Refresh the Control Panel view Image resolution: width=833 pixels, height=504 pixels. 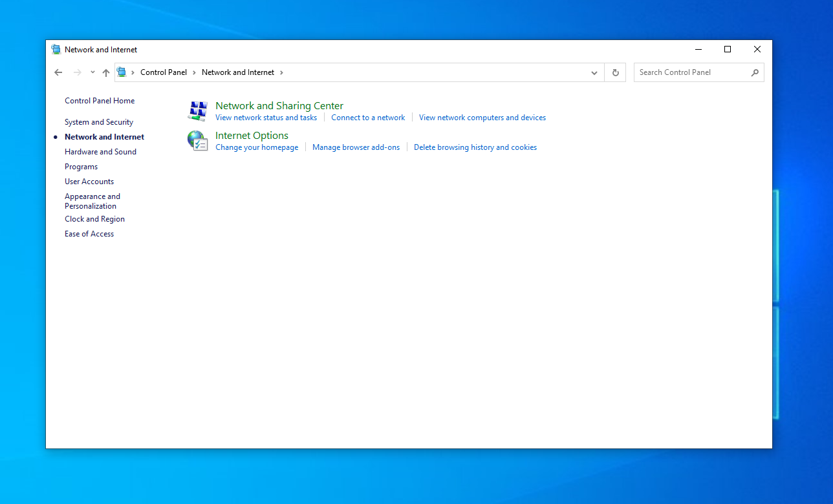pos(615,72)
